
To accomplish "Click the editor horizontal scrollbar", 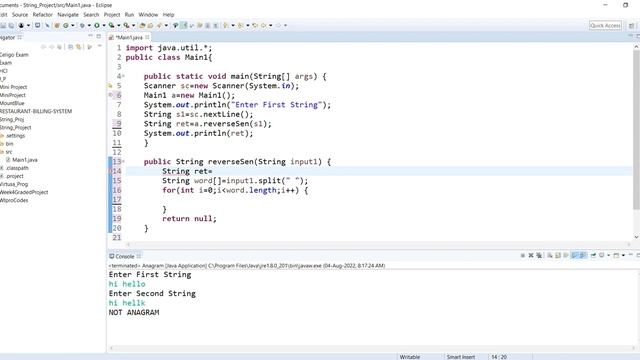I will (378, 244).
